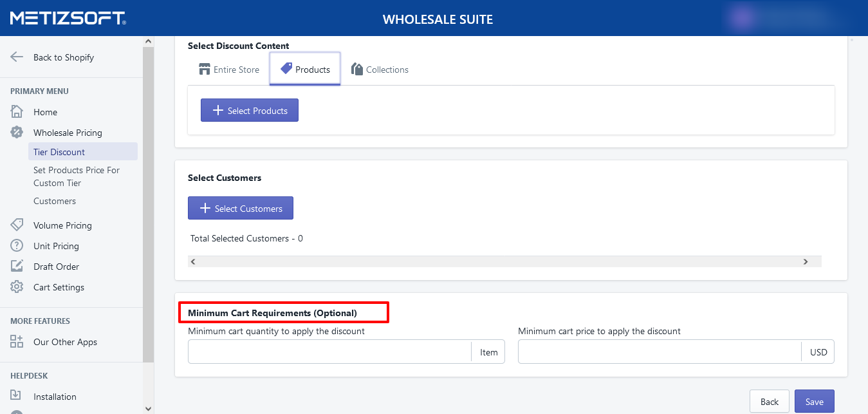
Task: Click the Wholesale Pricing badge icon
Action: coord(17,133)
